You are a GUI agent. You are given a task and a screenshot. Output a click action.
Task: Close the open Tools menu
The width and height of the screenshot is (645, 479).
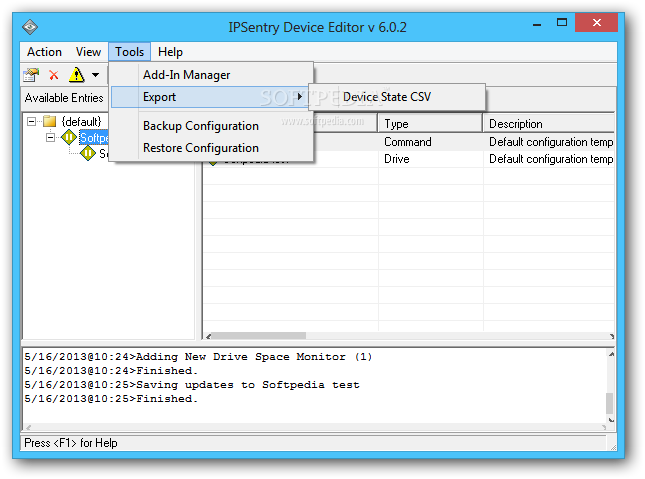click(x=130, y=52)
